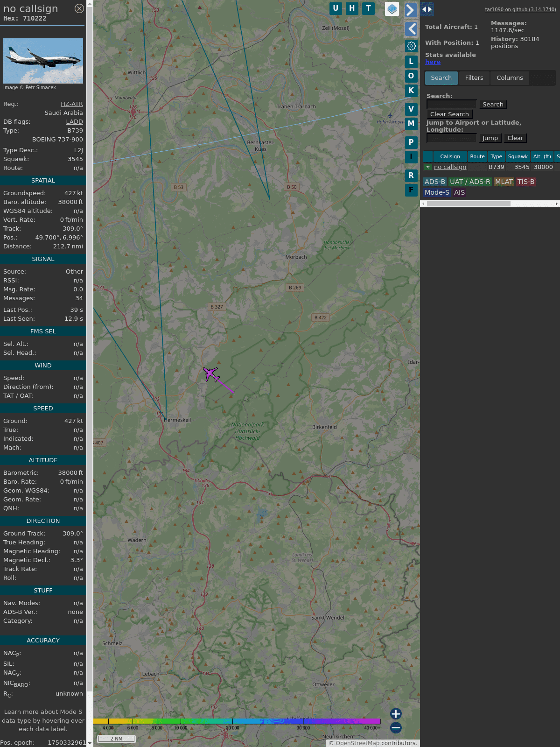Screen dimensions: 560x747
Task: Zoom out the map with minus
Action: click(396, 727)
